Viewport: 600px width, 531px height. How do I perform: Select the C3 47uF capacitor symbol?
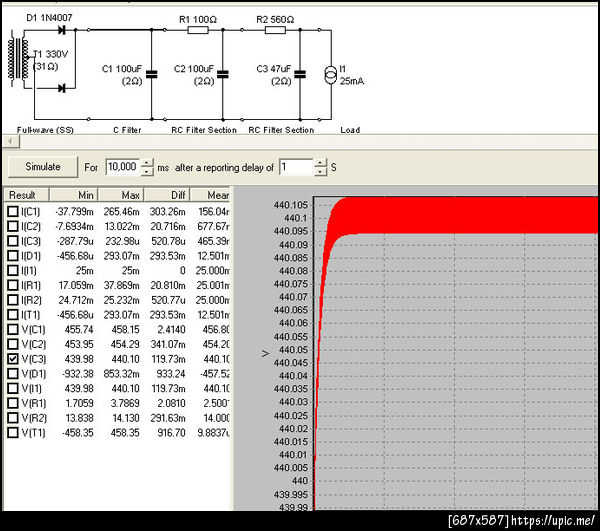300,75
